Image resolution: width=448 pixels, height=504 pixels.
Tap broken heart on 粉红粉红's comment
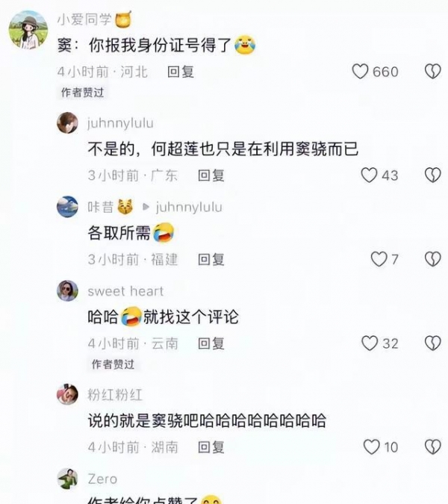(432, 447)
